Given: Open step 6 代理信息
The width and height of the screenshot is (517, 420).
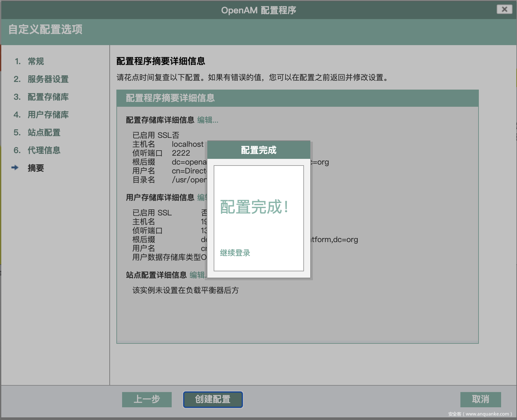Looking at the screenshot, I should (44, 150).
